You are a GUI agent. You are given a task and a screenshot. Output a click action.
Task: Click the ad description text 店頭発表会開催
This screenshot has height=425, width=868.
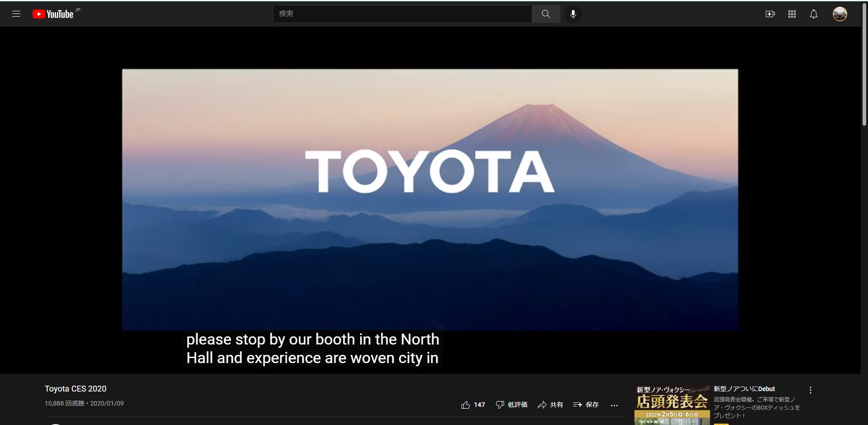[x=757, y=408]
